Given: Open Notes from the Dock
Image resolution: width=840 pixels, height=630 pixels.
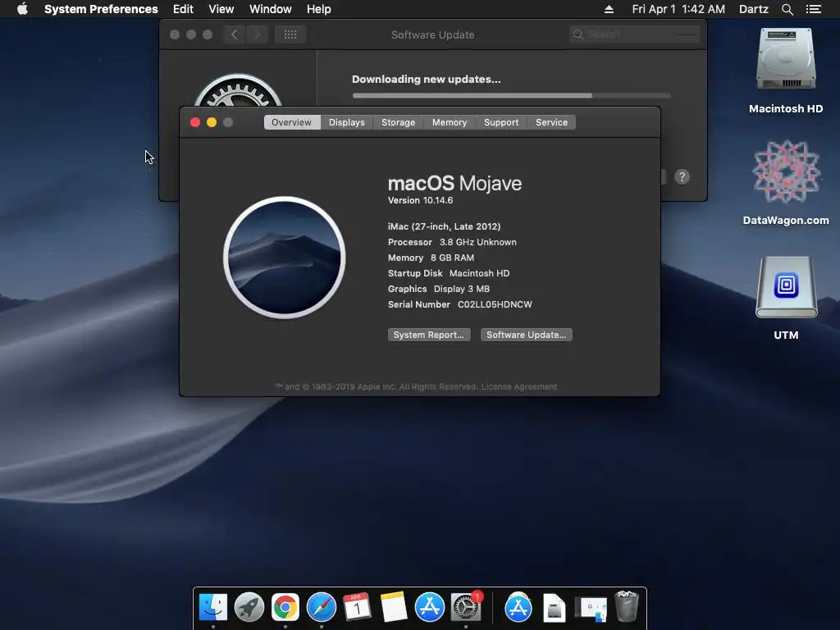Looking at the screenshot, I should pyautogui.click(x=393, y=607).
